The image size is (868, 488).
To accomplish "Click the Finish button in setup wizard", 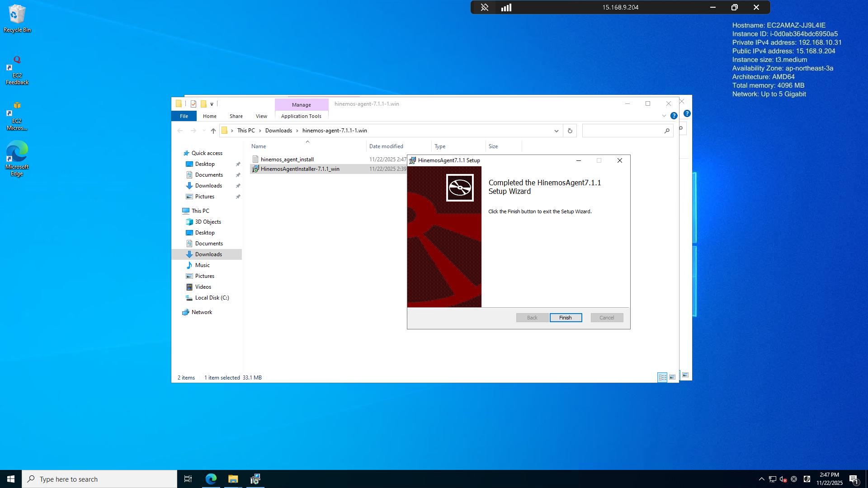I will (x=566, y=318).
